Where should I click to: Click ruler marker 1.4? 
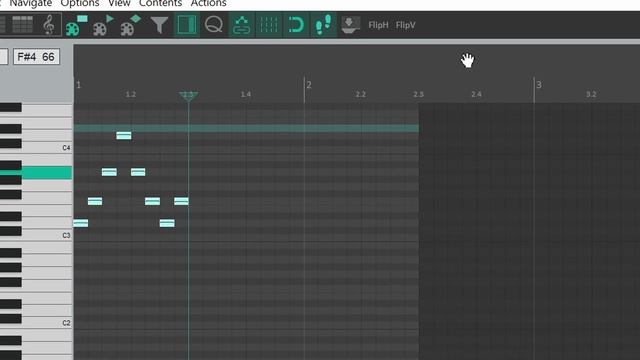(x=246, y=94)
